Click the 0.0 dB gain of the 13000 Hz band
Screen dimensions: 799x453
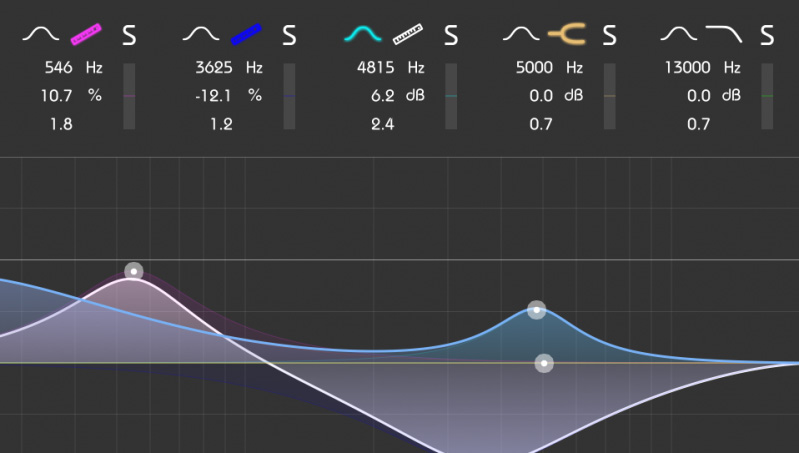pos(699,96)
